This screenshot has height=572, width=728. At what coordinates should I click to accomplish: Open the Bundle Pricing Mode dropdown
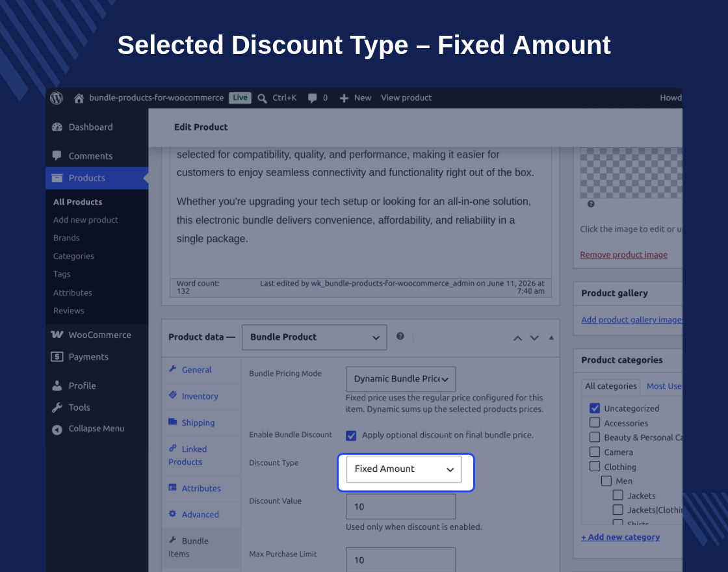tap(400, 379)
